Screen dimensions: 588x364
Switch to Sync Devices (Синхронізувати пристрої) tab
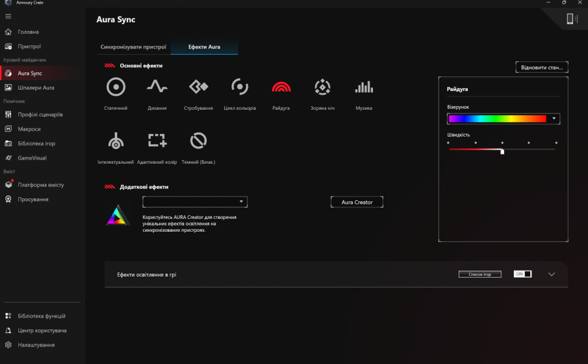pyautogui.click(x=133, y=47)
